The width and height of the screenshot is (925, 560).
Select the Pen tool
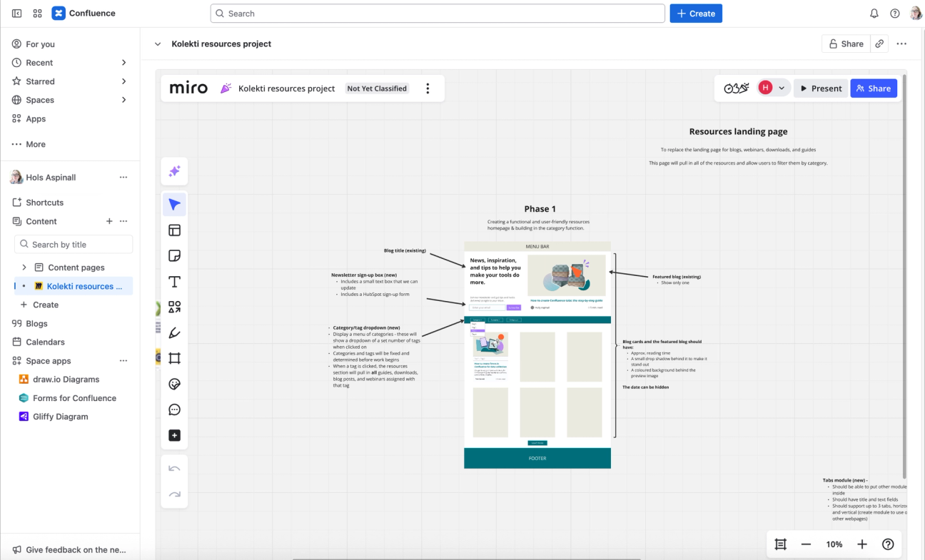[174, 332]
